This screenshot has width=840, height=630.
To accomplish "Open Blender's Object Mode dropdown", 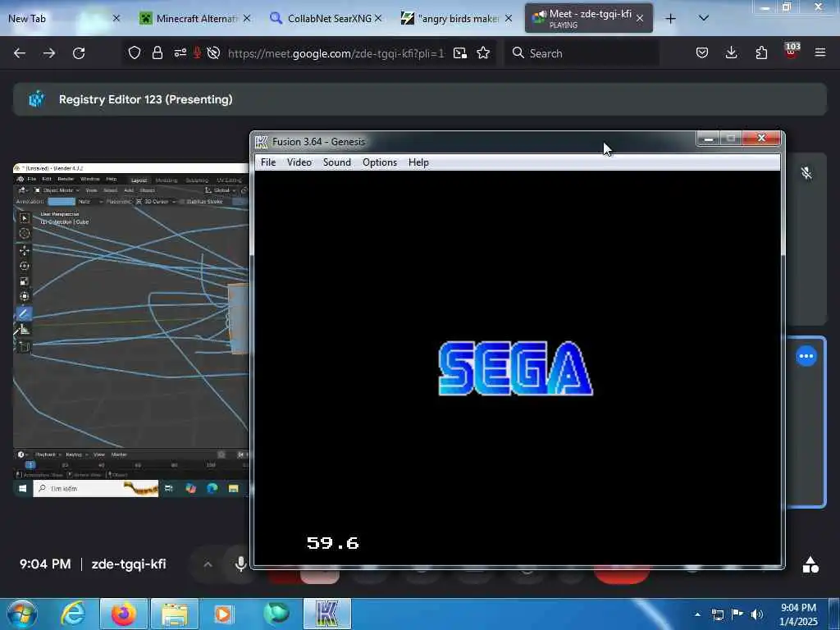I will click(57, 190).
